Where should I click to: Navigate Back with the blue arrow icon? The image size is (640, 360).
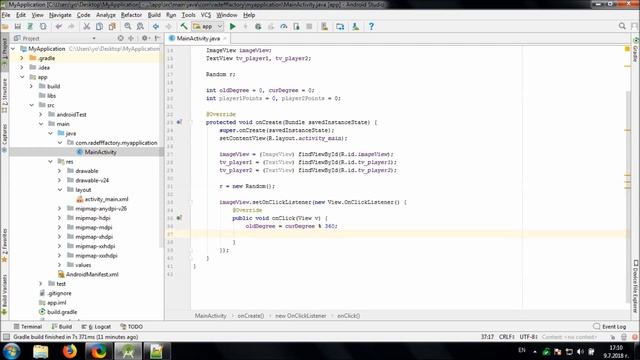(x=156, y=27)
